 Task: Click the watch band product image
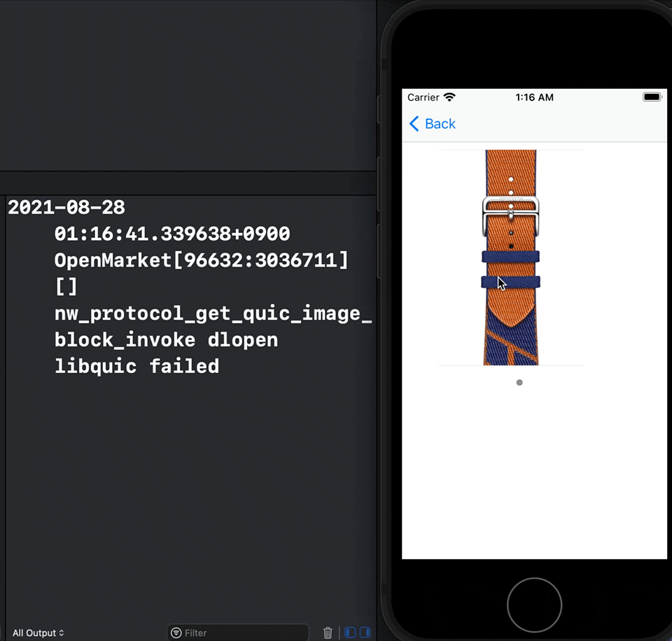click(510, 258)
